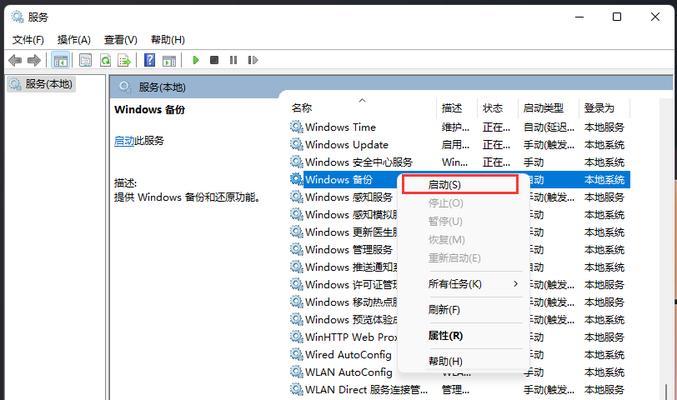677x400 pixels.
Task: Click the green refresh toolbar icon
Action: point(105,60)
